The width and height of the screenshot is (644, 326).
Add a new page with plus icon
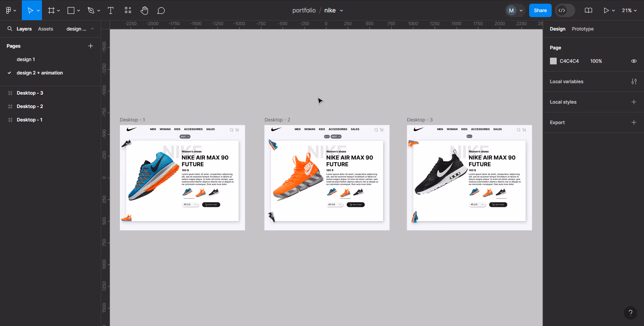[x=90, y=46]
